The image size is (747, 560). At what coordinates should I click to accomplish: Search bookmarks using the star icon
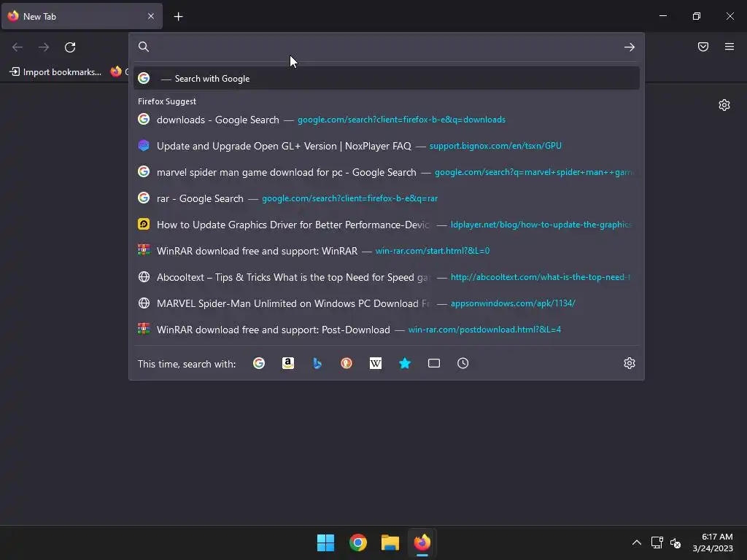coord(404,363)
